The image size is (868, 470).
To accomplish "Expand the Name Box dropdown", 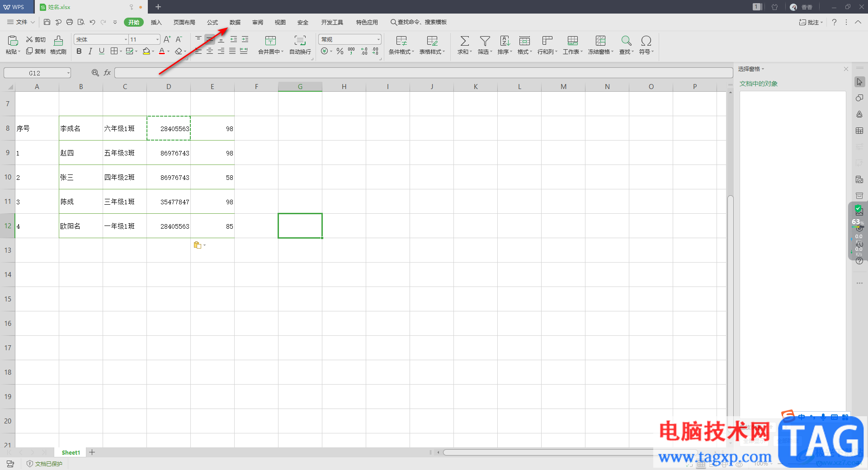I will click(68, 73).
